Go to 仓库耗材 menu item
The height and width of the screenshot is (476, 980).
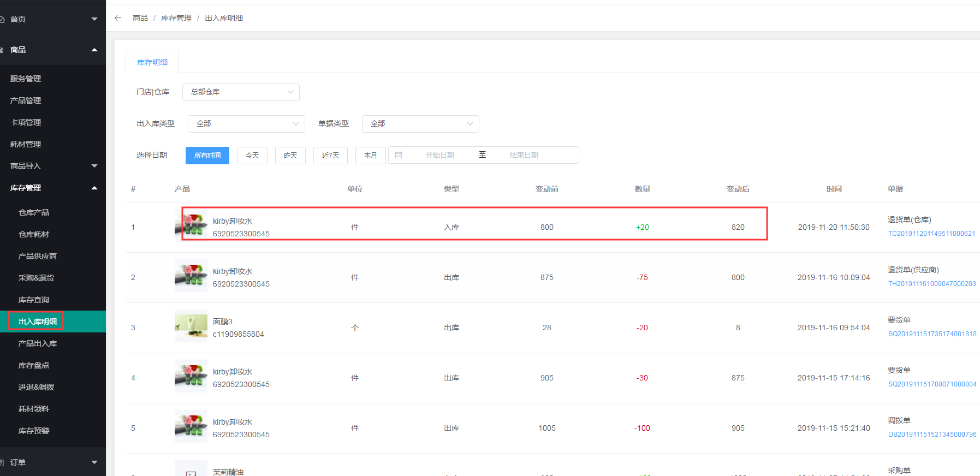click(34, 234)
